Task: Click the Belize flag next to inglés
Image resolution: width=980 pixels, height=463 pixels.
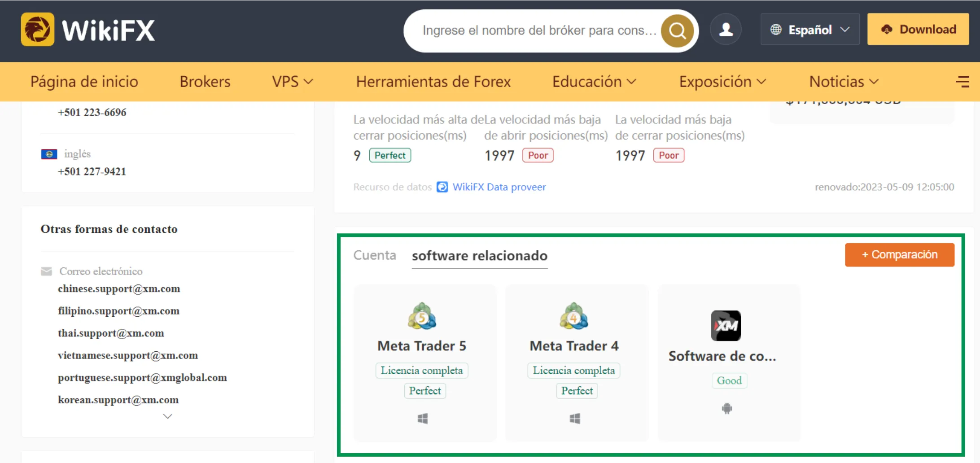Action: coord(49,154)
